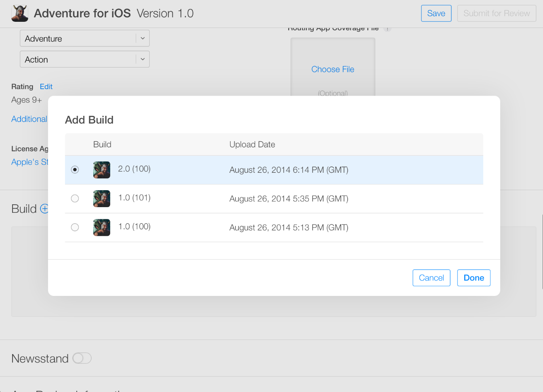The height and width of the screenshot is (392, 543).
Task: Select radio button for build 1.0 (100)
Action: (x=75, y=227)
